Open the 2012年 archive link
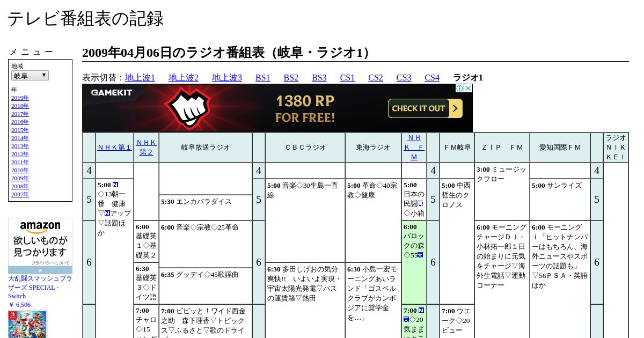 coord(20,154)
